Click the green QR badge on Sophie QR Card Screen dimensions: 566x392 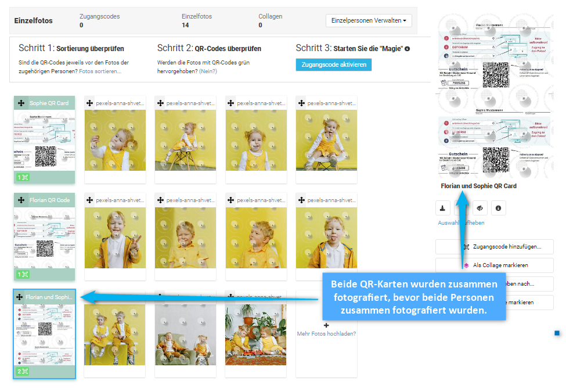[x=23, y=177]
